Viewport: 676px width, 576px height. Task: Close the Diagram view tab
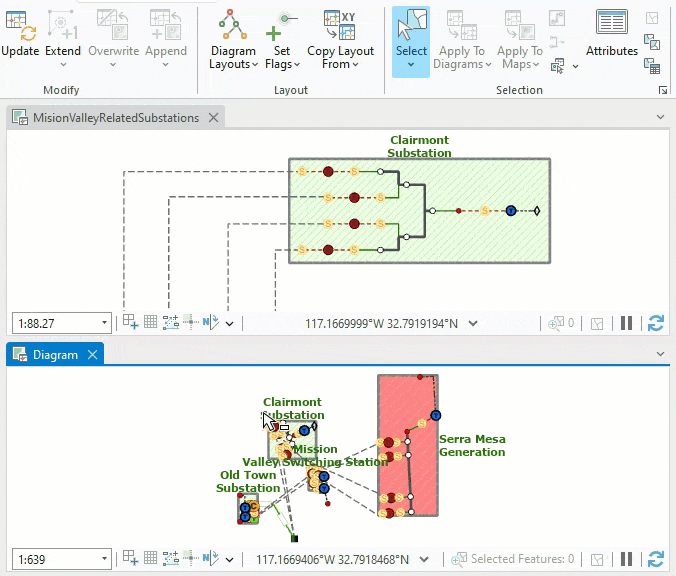(92, 355)
